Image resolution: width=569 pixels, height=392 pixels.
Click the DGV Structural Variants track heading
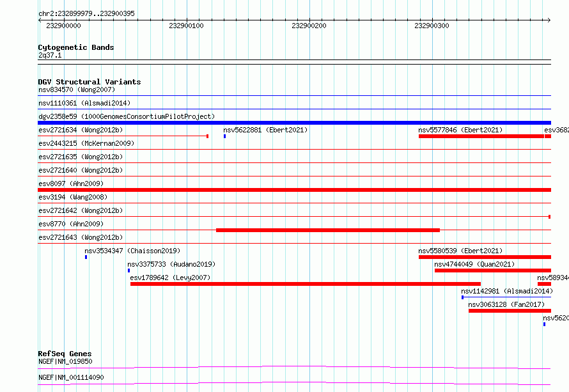click(x=90, y=82)
